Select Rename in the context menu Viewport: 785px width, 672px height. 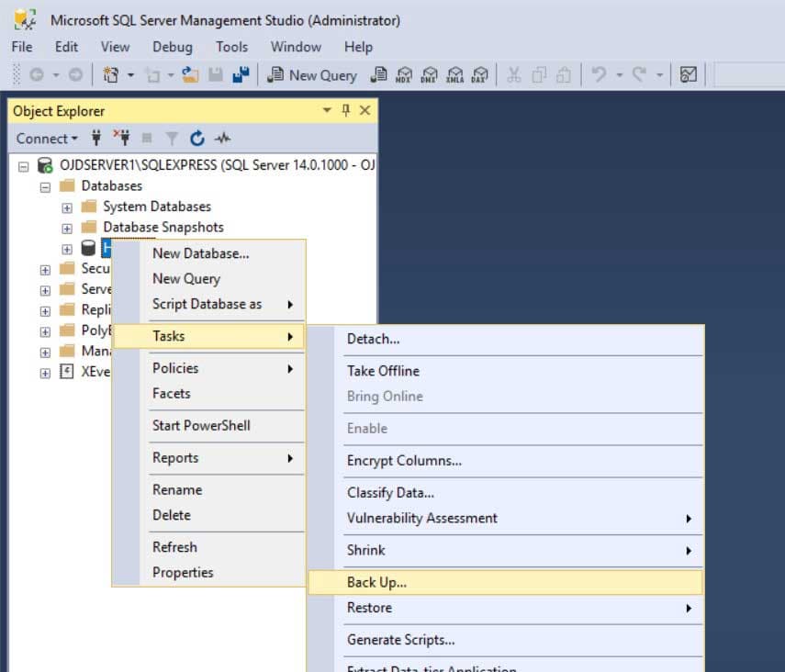tap(209, 489)
